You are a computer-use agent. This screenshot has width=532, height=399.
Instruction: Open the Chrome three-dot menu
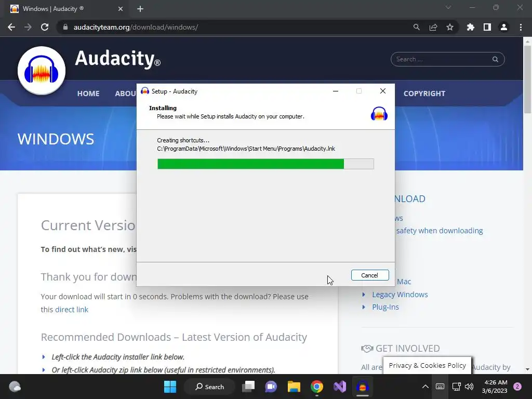pos(521,27)
